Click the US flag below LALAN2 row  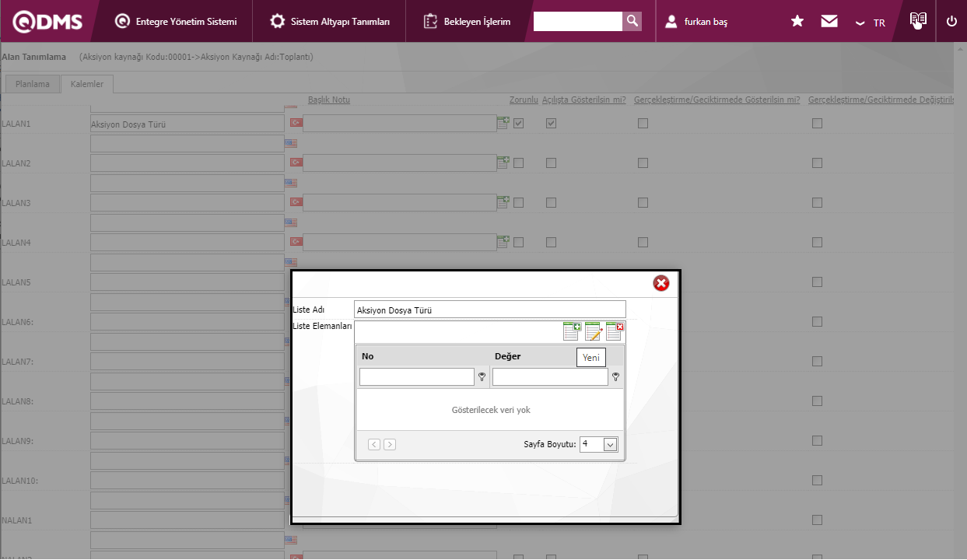[291, 183]
